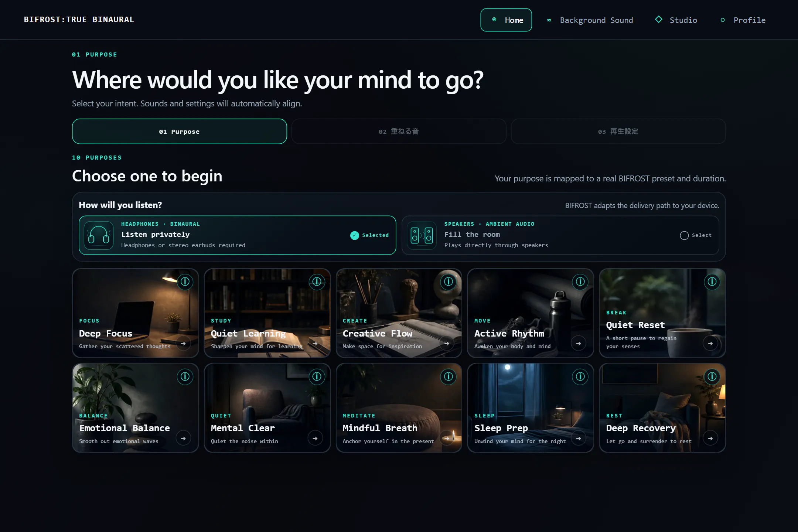The width and height of the screenshot is (798, 532).
Task: Click arrow button on Quiet Learning card
Action: pyautogui.click(x=315, y=344)
